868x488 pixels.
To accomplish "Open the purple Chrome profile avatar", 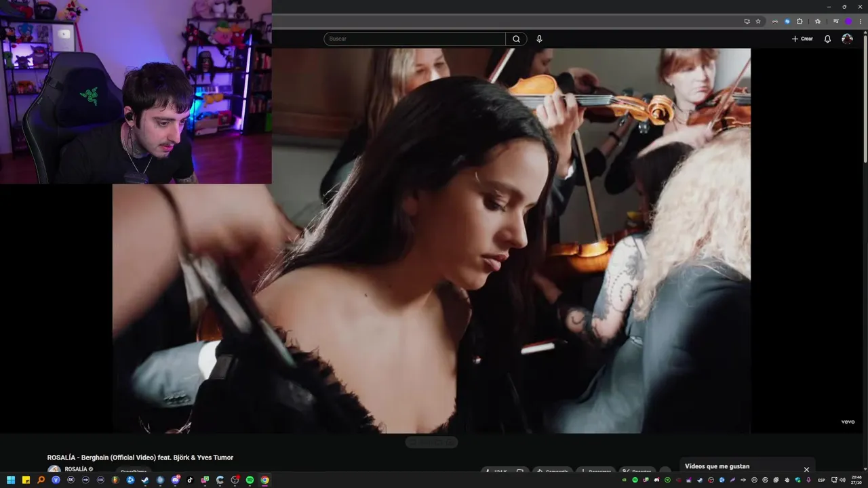I will click(848, 21).
